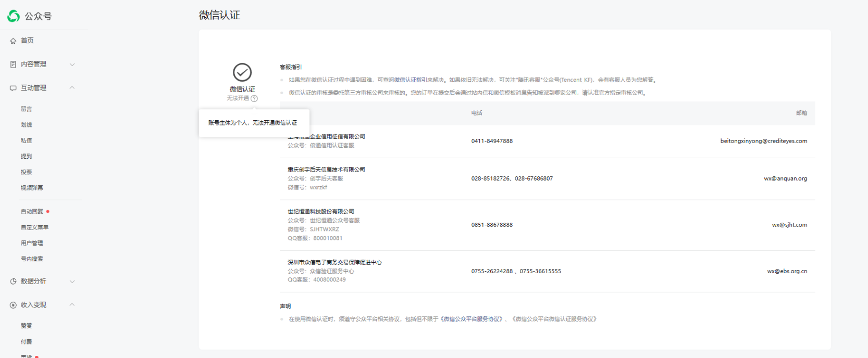Click the document icon beside 内容管理
This screenshot has width=868, height=358.
[13, 65]
